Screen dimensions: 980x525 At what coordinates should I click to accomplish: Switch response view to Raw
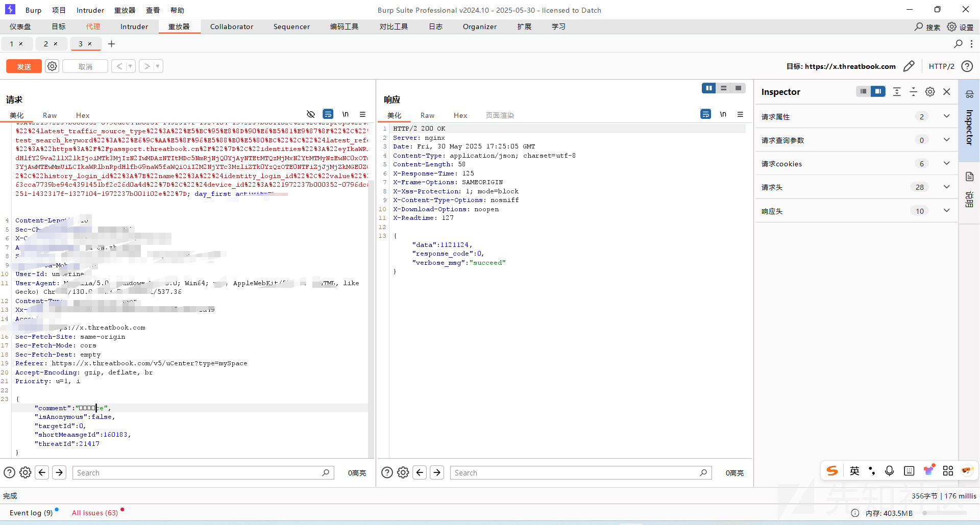(427, 115)
